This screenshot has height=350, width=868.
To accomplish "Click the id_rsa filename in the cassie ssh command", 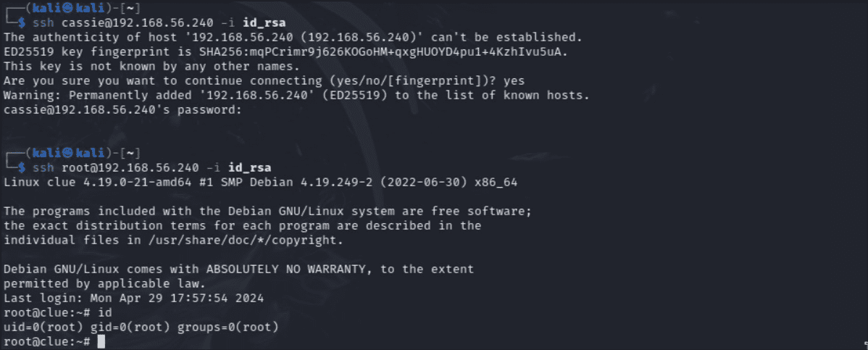I will [x=264, y=23].
